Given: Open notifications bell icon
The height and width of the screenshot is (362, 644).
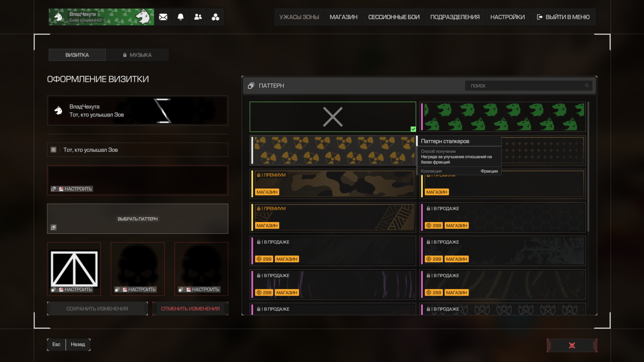Looking at the screenshot, I should [180, 17].
